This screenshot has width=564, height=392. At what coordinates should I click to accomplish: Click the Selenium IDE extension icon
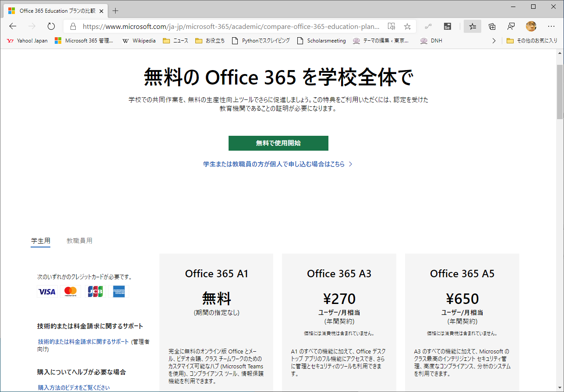[x=447, y=26]
